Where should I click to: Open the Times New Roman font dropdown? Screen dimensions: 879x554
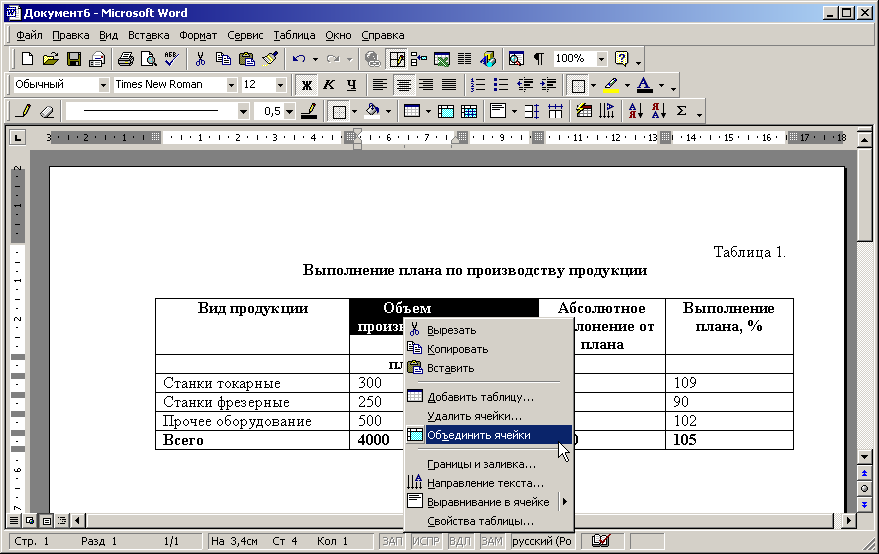[x=232, y=85]
